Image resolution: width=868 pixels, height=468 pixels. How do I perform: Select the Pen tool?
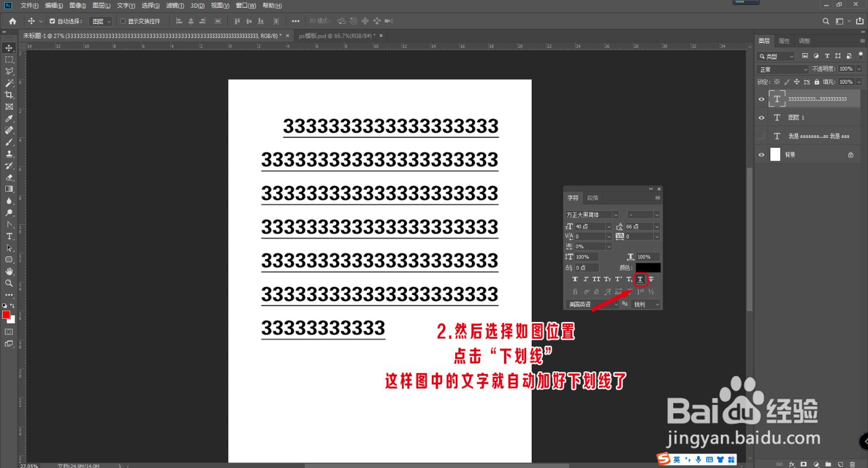(9, 224)
